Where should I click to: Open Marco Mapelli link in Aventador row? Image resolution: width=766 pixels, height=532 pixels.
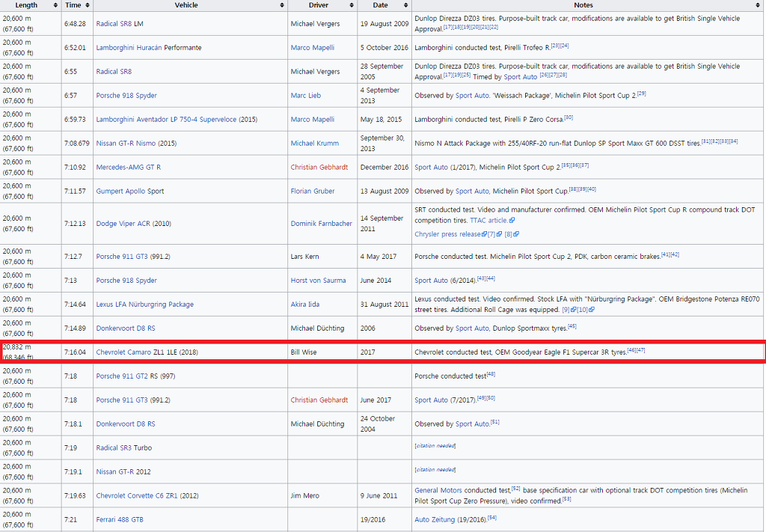tap(313, 119)
